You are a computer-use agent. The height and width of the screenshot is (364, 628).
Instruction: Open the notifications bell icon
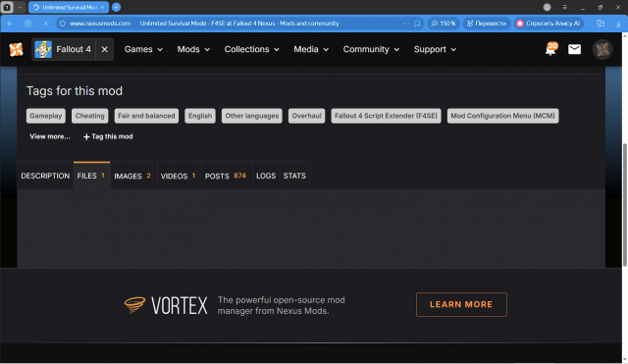(550, 49)
